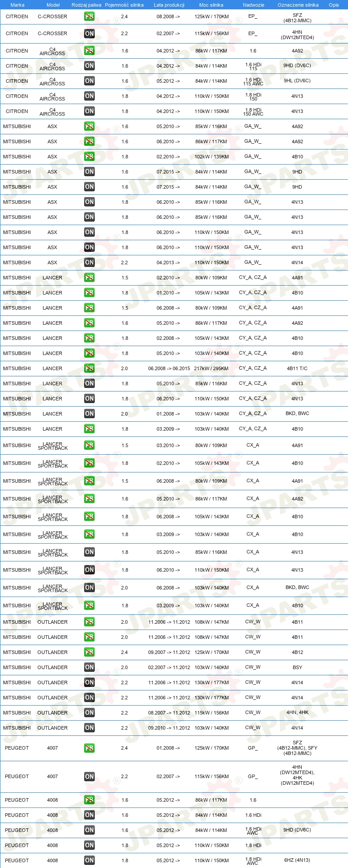Click the petrol icon in Lancer CY_A 01.2010 row
The width and height of the screenshot is (348, 868).
(x=89, y=293)
